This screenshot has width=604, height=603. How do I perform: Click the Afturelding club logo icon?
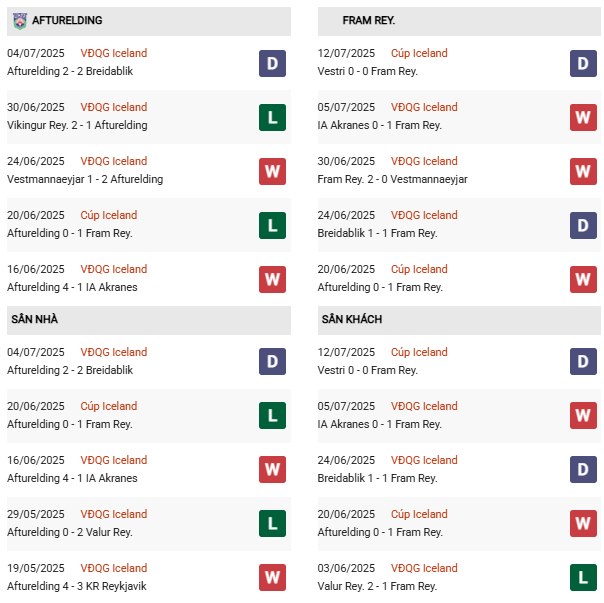coord(18,20)
